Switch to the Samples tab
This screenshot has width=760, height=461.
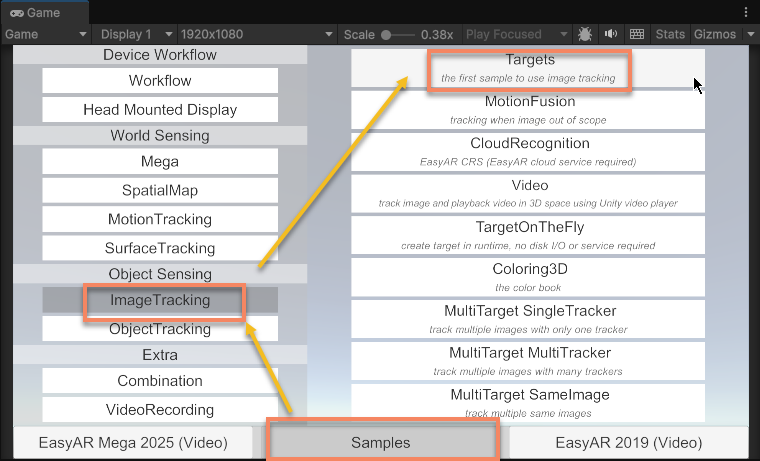[380, 442]
